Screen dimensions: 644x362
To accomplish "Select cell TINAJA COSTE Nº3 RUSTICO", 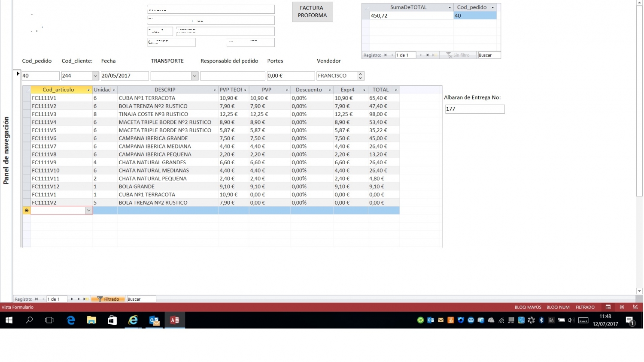I will click(x=167, y=114).
